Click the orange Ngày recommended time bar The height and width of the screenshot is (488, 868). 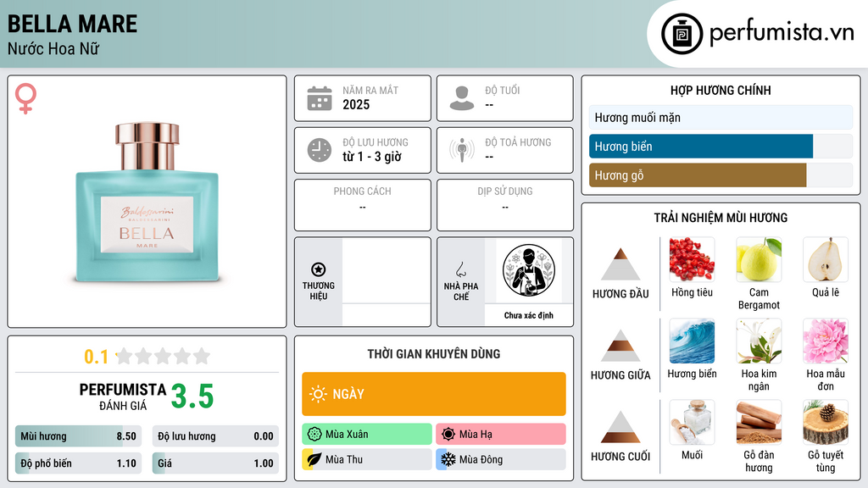[x=434, y=394]
